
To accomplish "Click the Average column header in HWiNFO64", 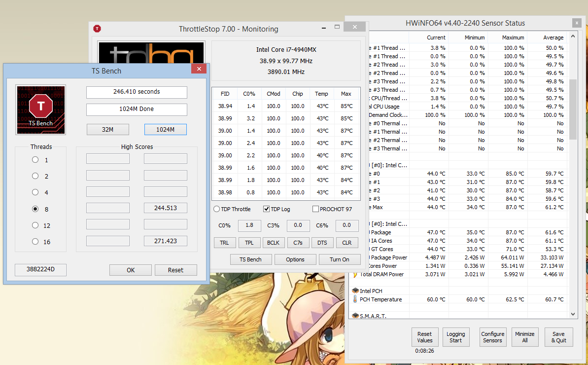I will pos(548,37).
